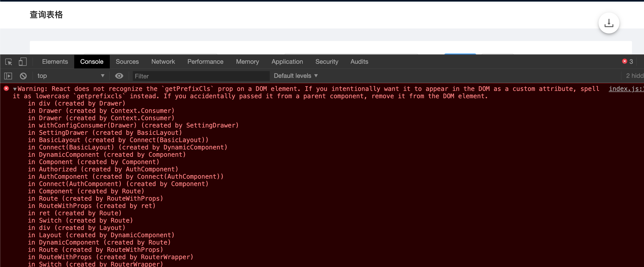Toggle the device toolbar icon

22,62
